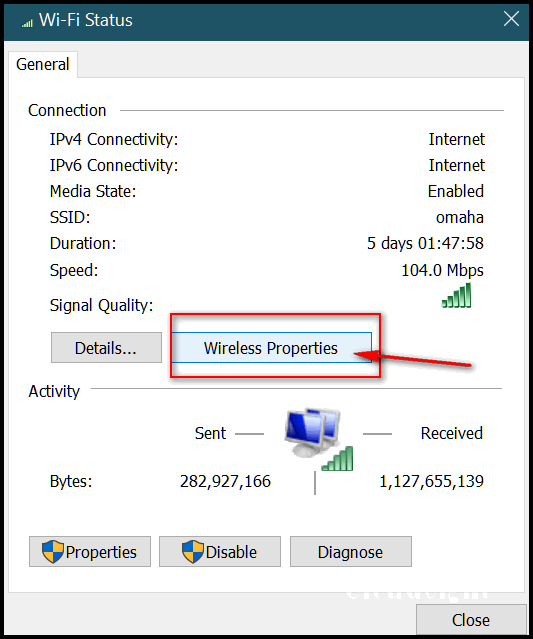Click the SSID value omaha

click(460, 217)
